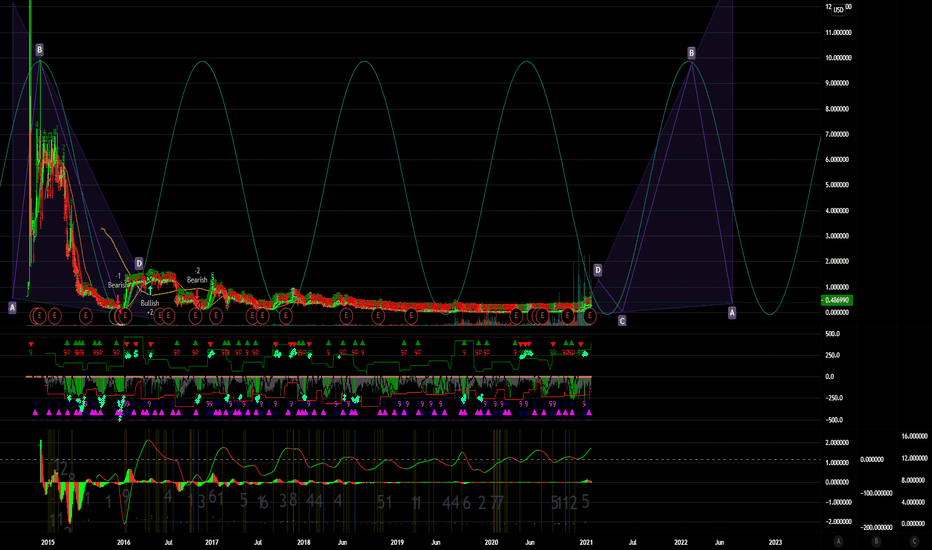Click the '-2 Bearish' signal label
Screen dimensions: 932x550
[x=197, y=275]
